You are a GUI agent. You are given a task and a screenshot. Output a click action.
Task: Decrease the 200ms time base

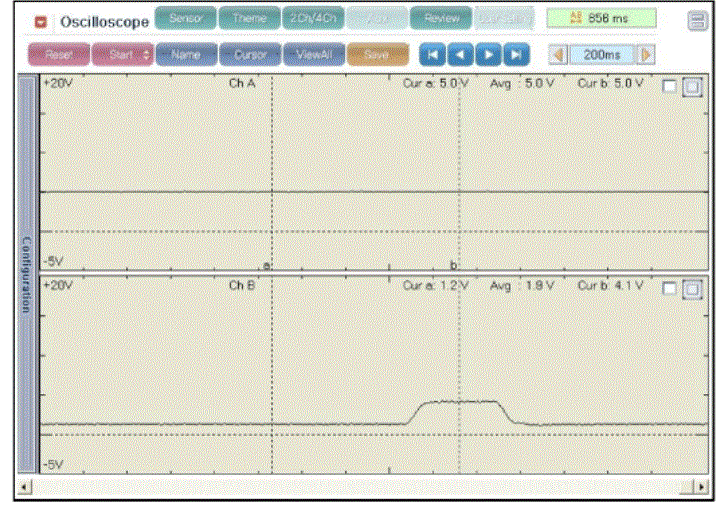point(559,55)
